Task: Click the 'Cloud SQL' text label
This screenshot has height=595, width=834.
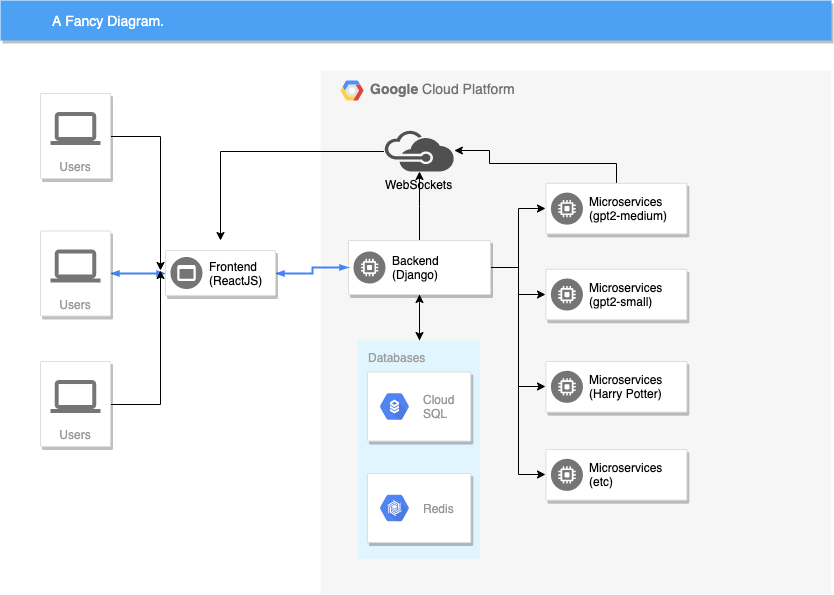Action: [438, 407]
